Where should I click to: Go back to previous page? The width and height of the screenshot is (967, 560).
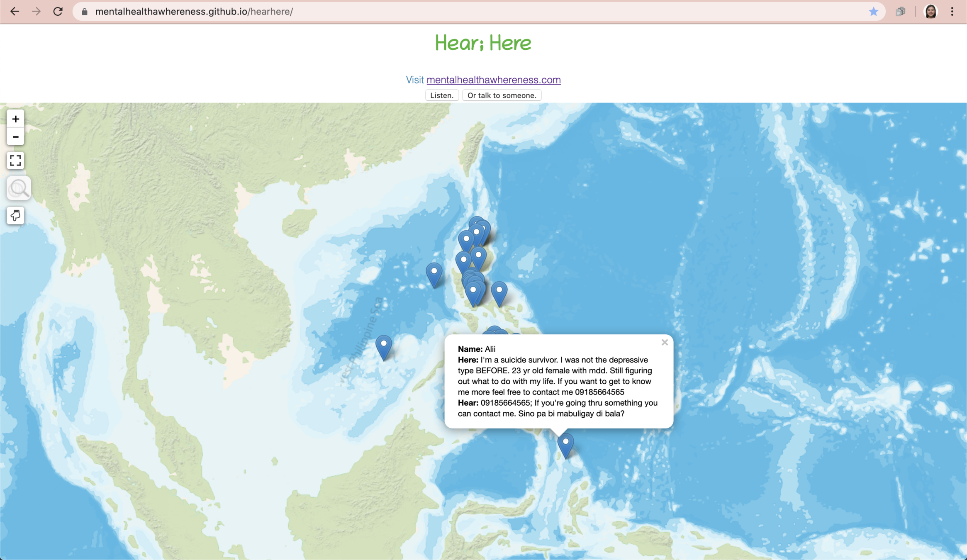pyautogui.click(x=15, y=12)
